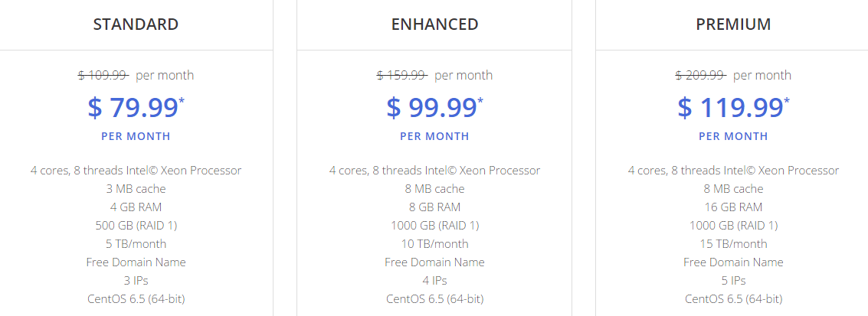
Task: Click 16 GB RAM in Premium plan
Action: pyautogui.click(x=733, y=207)
